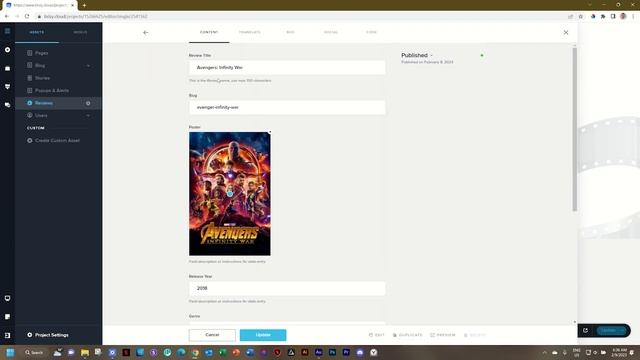Click the Stories icon in sidebar
This screenshot has width=640, height=360.
coord(29,78)
